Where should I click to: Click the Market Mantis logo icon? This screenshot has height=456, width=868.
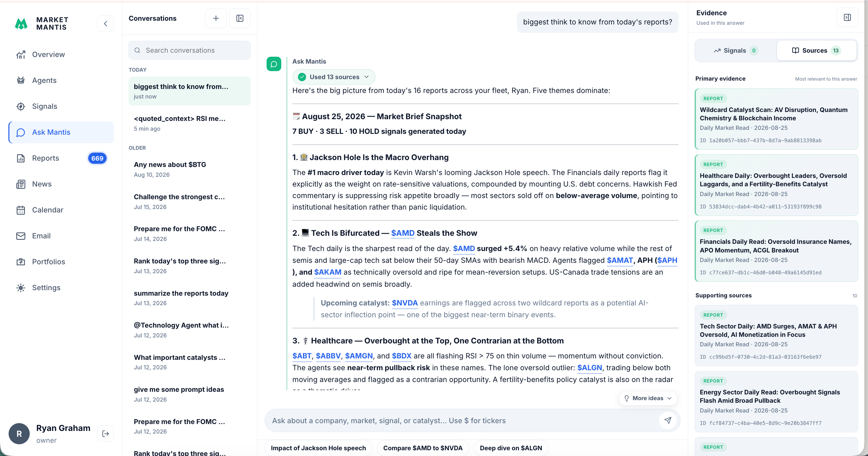click(21, 24)
